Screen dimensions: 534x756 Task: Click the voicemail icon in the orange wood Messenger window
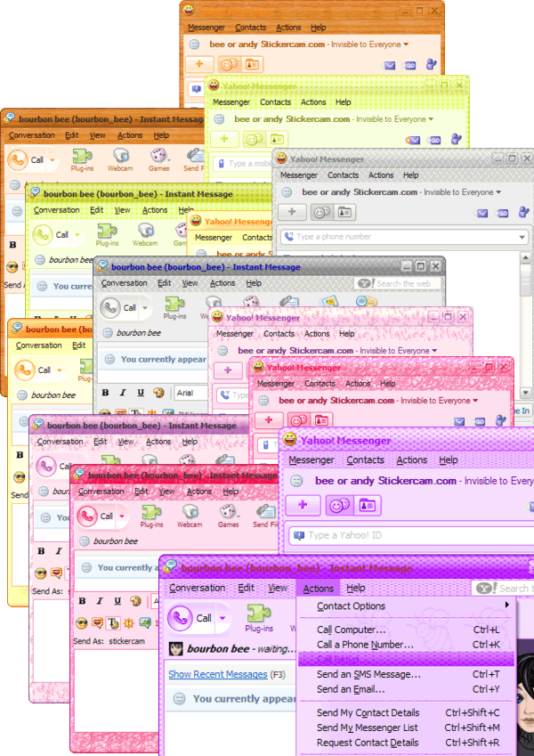pos(409,66)
